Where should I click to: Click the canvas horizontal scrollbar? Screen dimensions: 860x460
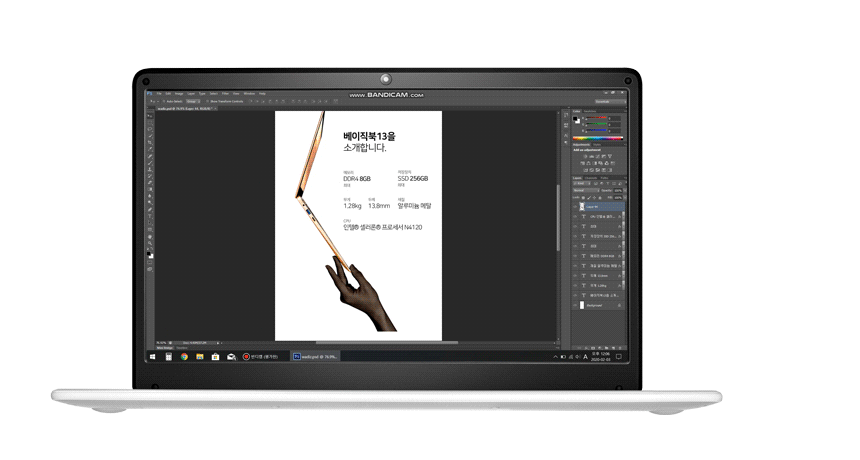coord(400,343)
